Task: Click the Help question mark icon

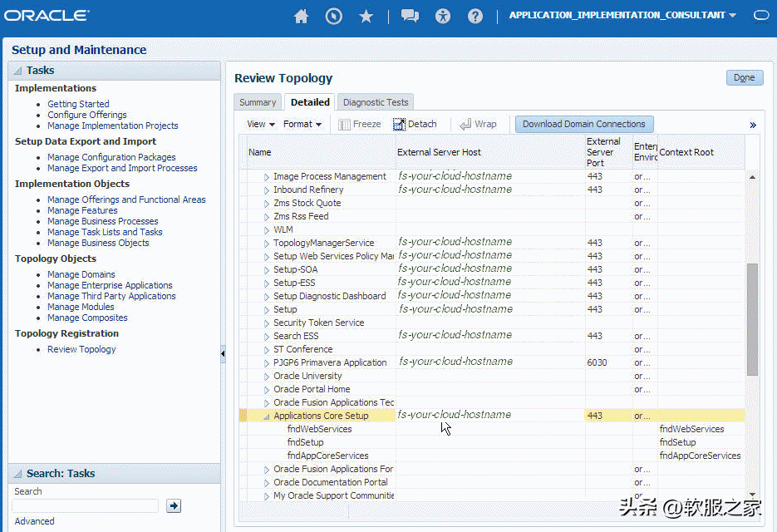Action: [x=475, y=17]
